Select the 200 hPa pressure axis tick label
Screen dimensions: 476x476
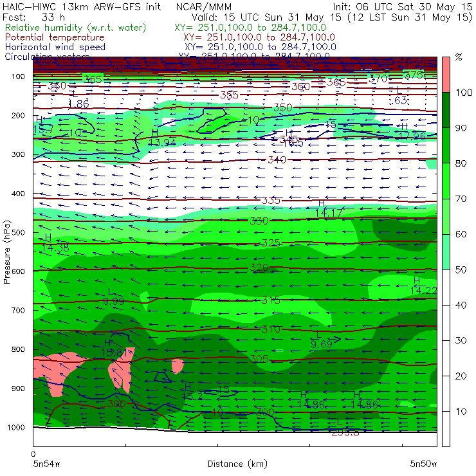click(18, 116)
